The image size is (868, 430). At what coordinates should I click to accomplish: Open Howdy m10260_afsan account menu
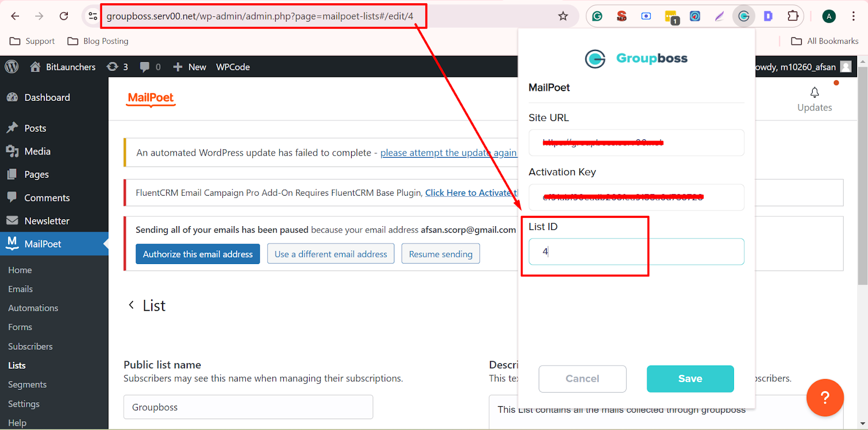(803, 67)
